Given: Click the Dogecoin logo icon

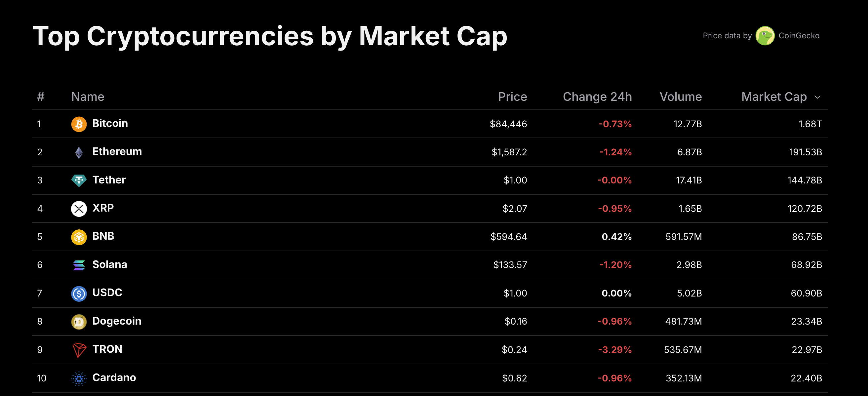Looking at the screenshot, I should 79,322.
